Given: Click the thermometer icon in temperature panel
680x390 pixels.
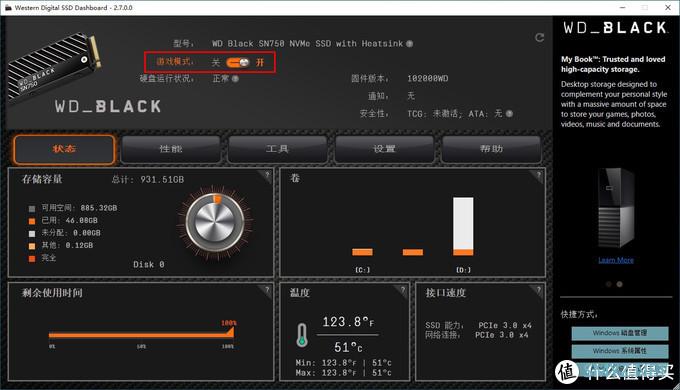Looking at the screenshot, I should 302,334.
